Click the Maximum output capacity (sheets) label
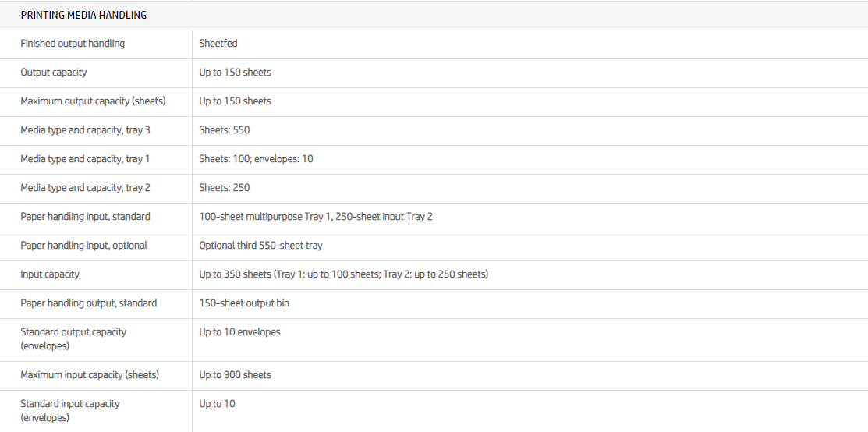This screenshot has height=432, width=868. pos(93,101)
